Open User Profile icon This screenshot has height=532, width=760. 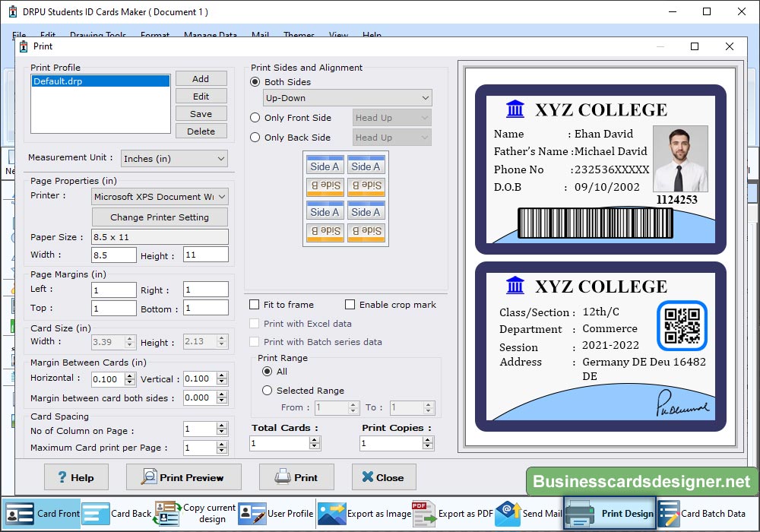pos(252,514)
